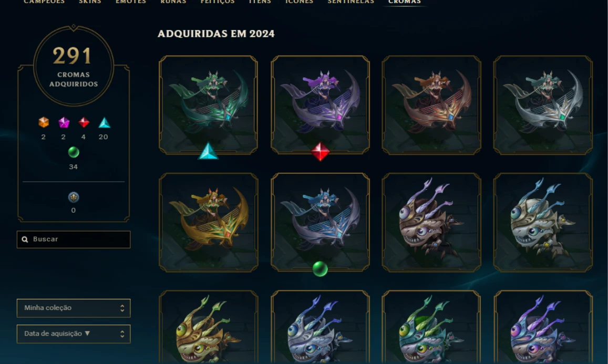Open the Data de aquisição sort dropdown

(74, 334)
